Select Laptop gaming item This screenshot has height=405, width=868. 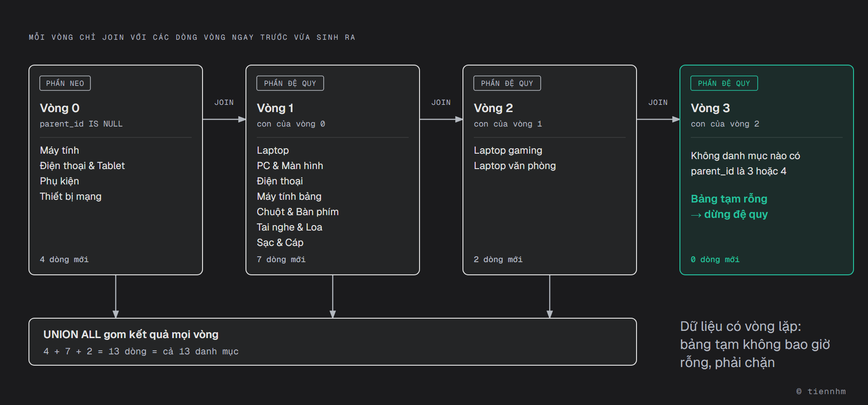[x=508, y=150]
